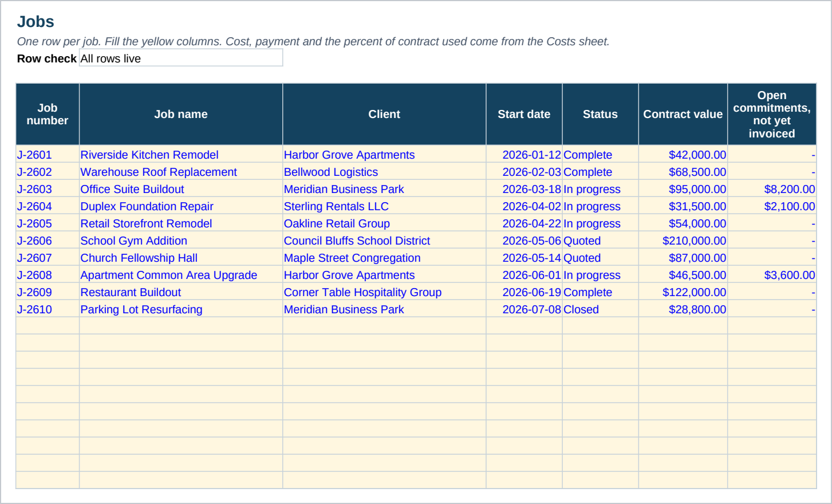
Task: Select the "Bellwood Logistics" client cell
Action: coord(384,172)
